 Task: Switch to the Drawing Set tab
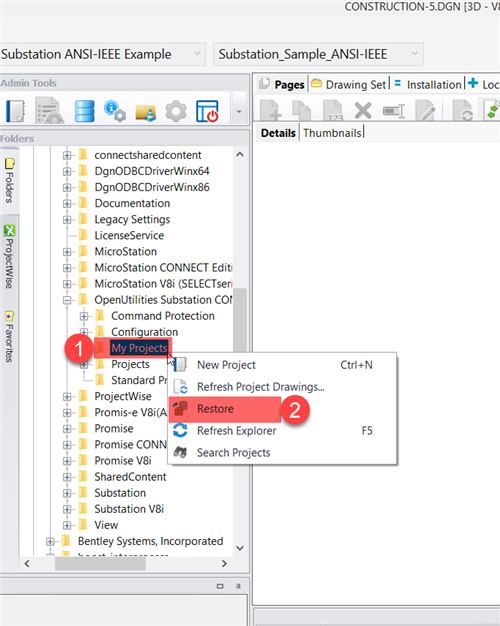pos(349,84)
